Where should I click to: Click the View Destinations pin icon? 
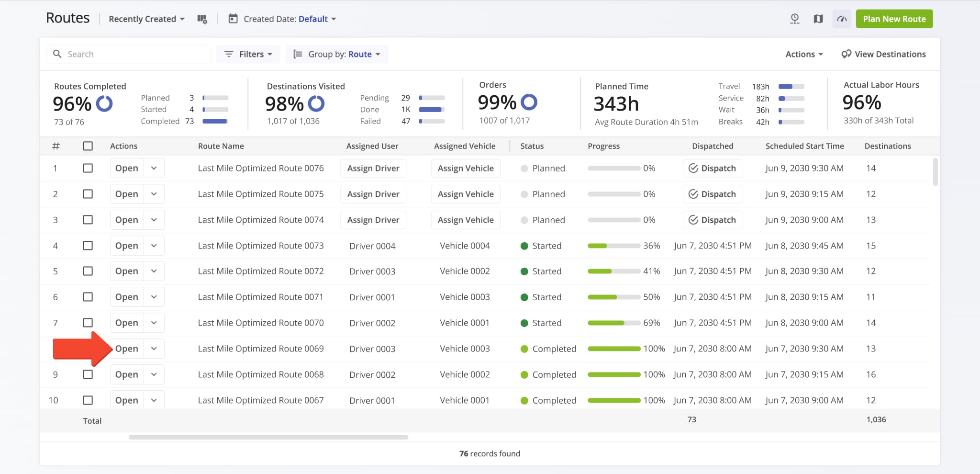846,54
